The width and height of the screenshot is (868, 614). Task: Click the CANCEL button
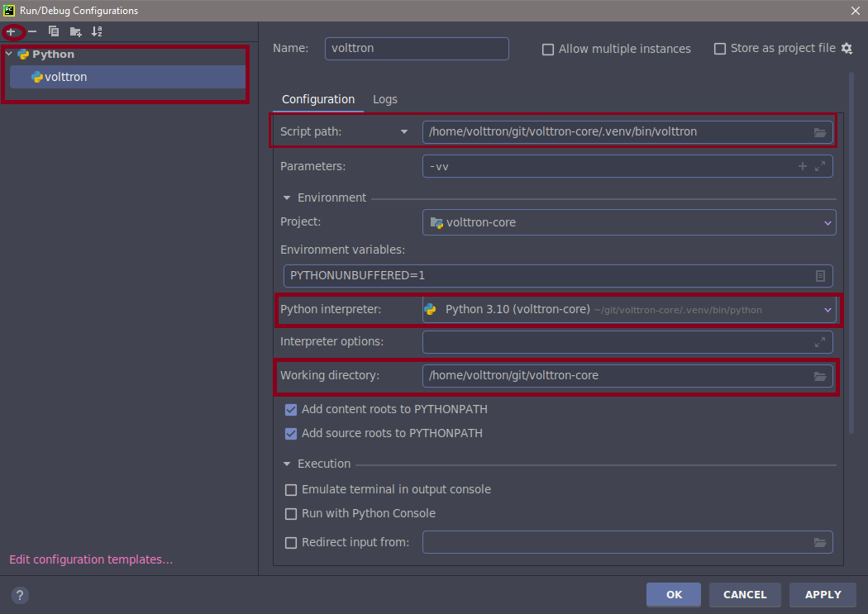tap(745, 595)
